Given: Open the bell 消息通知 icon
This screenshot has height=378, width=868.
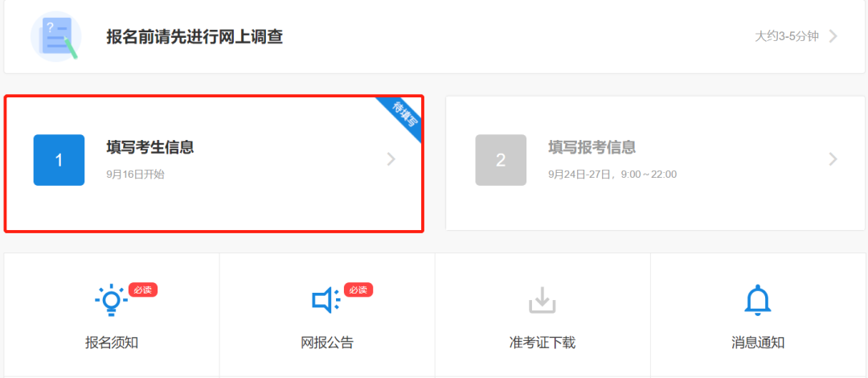Looking at the screenshot, I should (x=758, y=300).
